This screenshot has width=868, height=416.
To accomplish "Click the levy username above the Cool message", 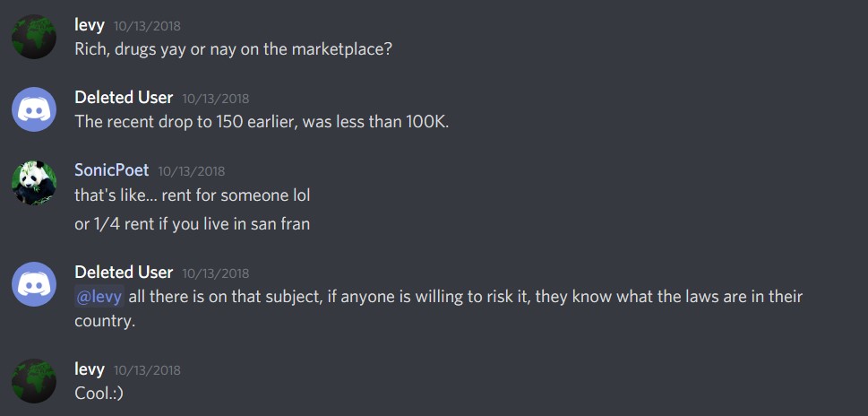I will (90, 368).
